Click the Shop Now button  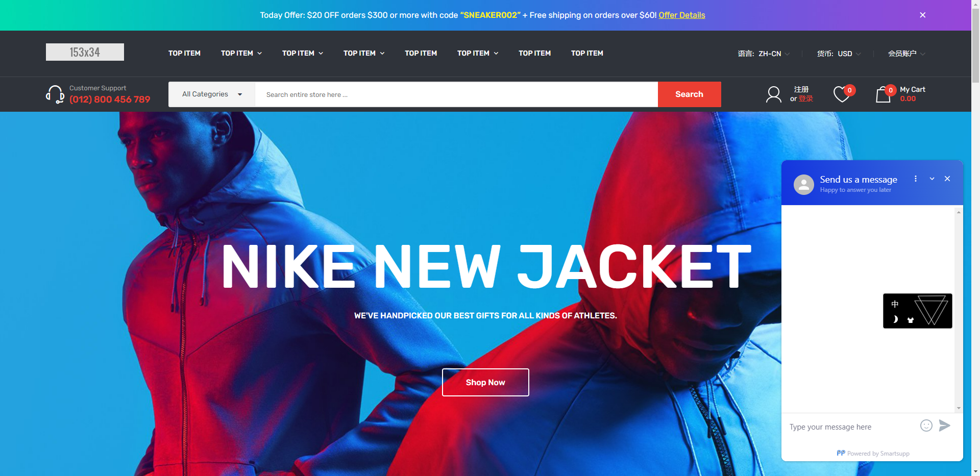485,382
